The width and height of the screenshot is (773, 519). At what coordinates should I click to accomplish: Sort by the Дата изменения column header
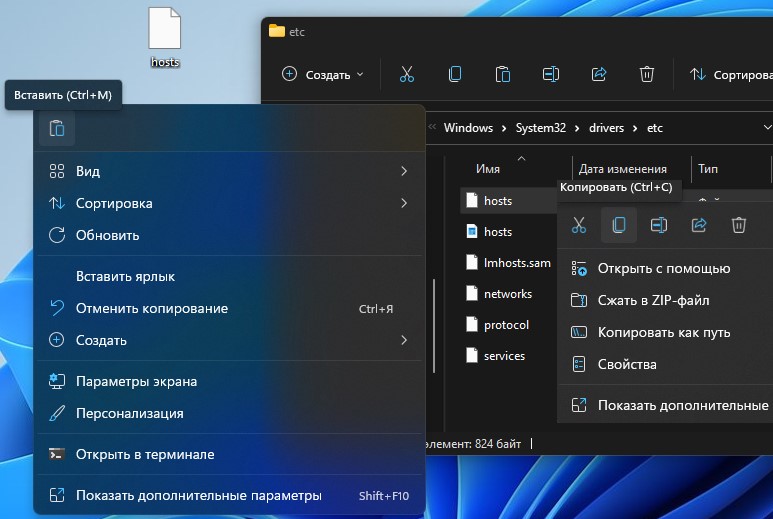click(623, 169)
